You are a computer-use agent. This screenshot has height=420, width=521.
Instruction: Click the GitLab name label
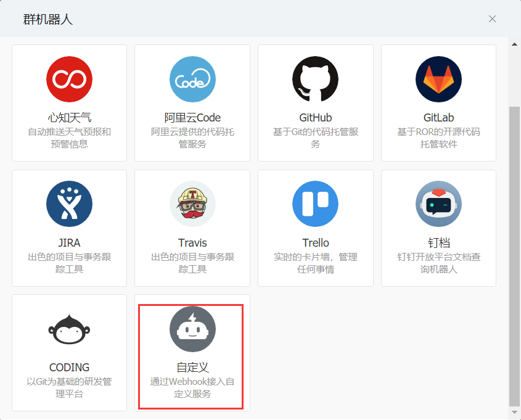438,118
